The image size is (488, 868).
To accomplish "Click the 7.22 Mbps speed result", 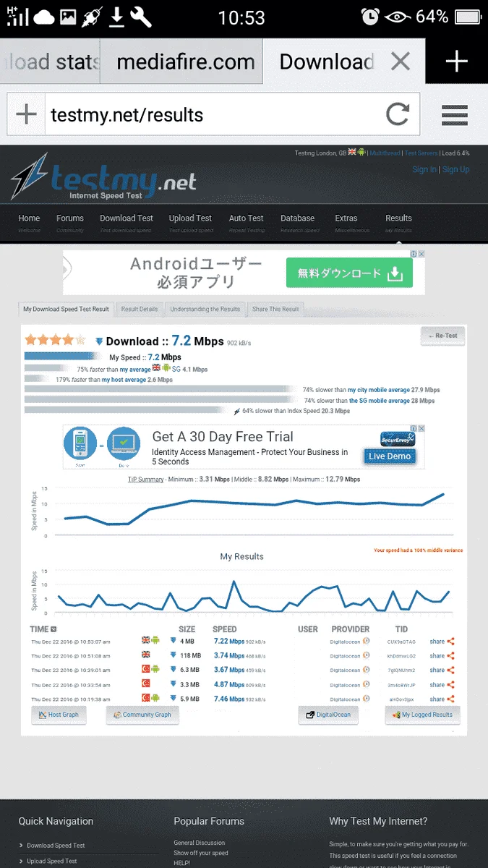I will click(229, 642).
